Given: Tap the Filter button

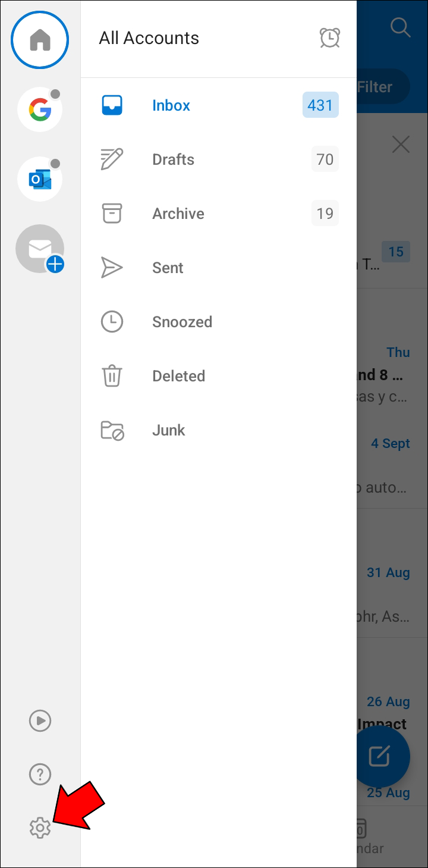Looking at the screenshot, I should [x=380, y=87].
